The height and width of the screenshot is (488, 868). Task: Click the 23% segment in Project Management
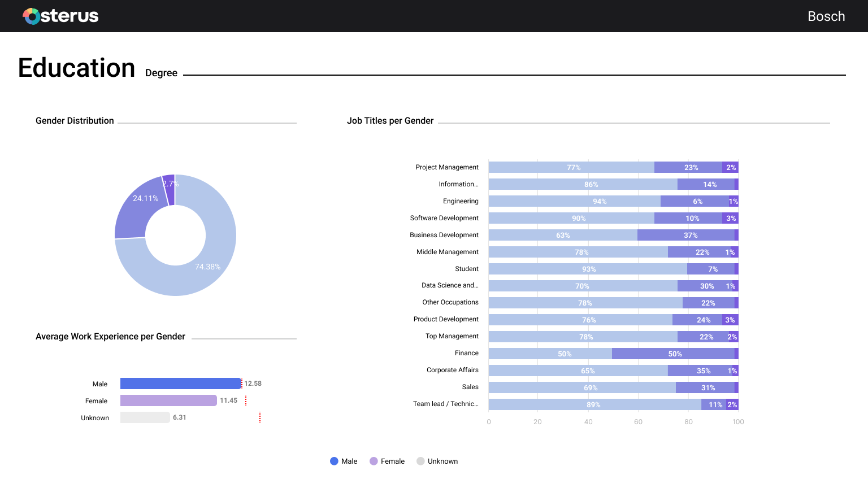pos(688,167)
